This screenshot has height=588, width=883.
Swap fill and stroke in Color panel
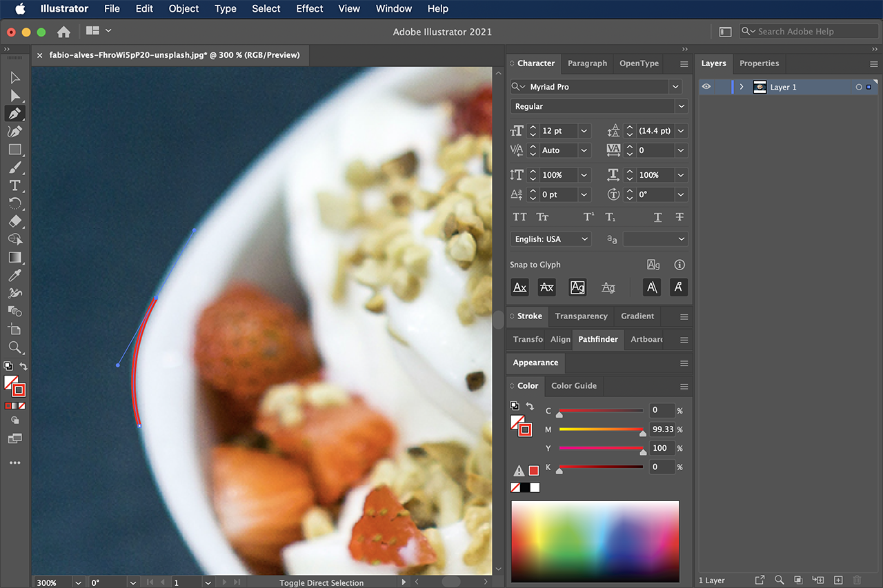[530, 406]
